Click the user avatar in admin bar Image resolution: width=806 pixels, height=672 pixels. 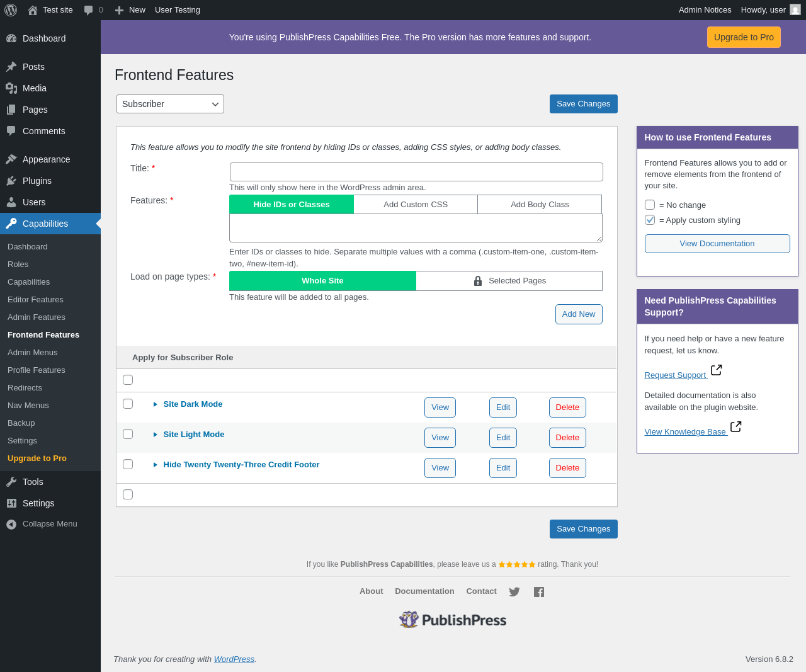[x=795, y=10]
